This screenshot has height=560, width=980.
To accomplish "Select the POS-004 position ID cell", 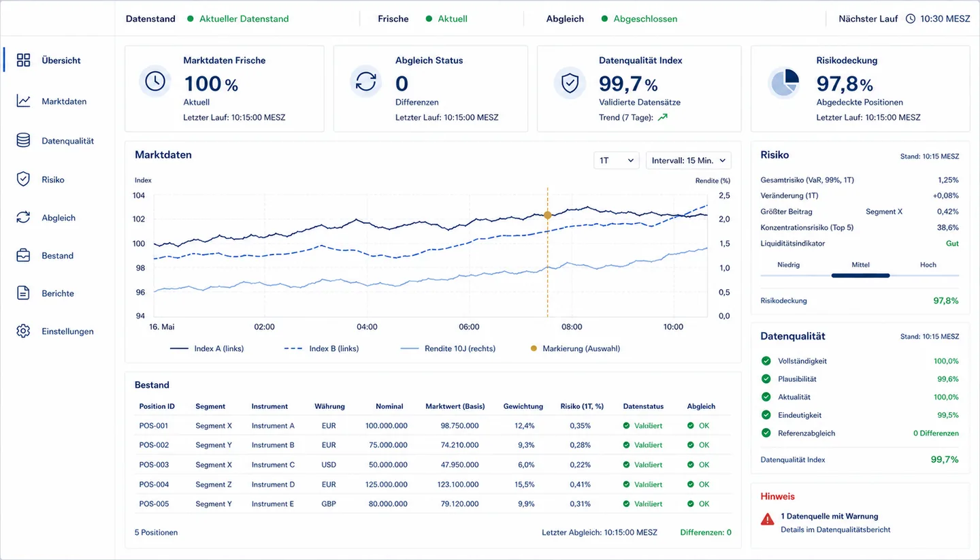I will pos(154,484).
